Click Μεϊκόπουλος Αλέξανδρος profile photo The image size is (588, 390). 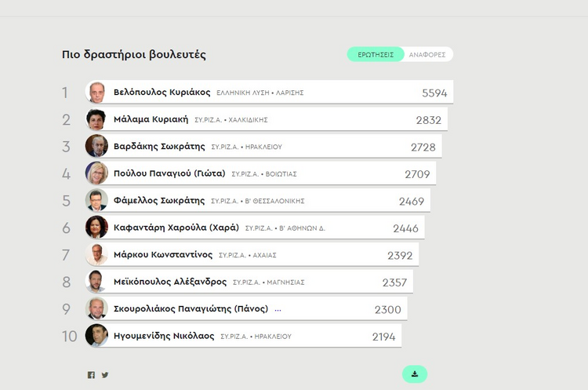coord(96,282)
